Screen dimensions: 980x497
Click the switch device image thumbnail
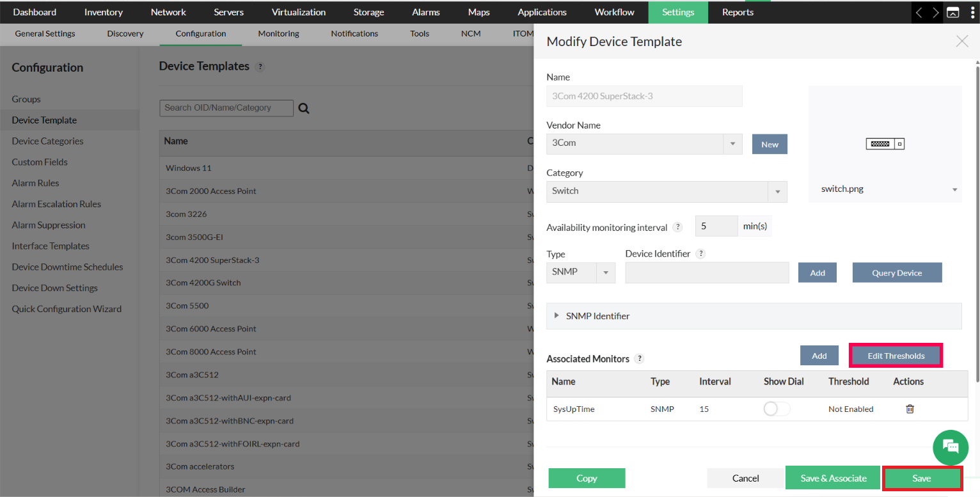pyautogui.click(x=885, y=144)
